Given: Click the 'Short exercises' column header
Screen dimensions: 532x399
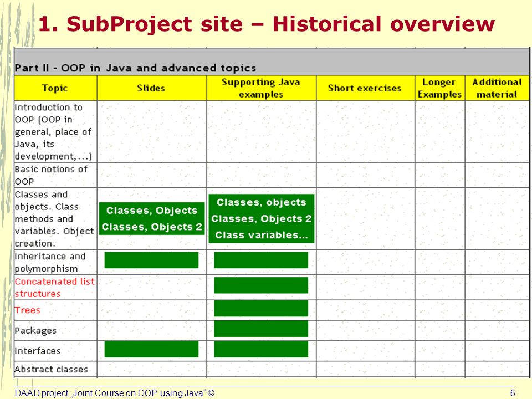Looking at the screenshot, I should pos(365,88).
